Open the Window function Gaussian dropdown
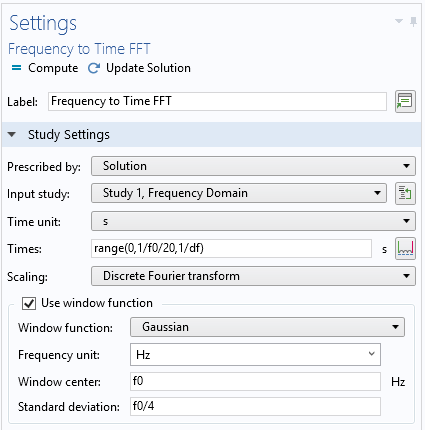 pos(267,327)
